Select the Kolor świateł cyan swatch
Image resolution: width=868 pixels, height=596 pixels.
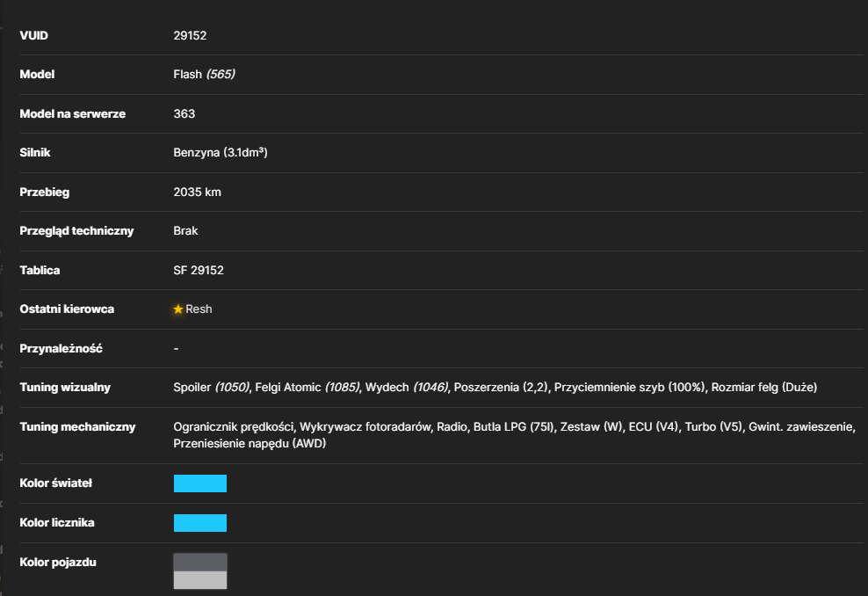[x=199, y=483]
